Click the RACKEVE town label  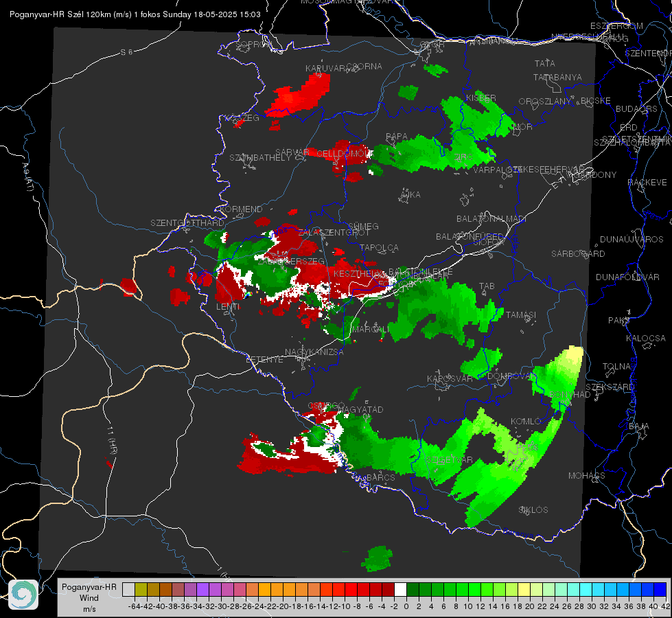coord(647,183)
